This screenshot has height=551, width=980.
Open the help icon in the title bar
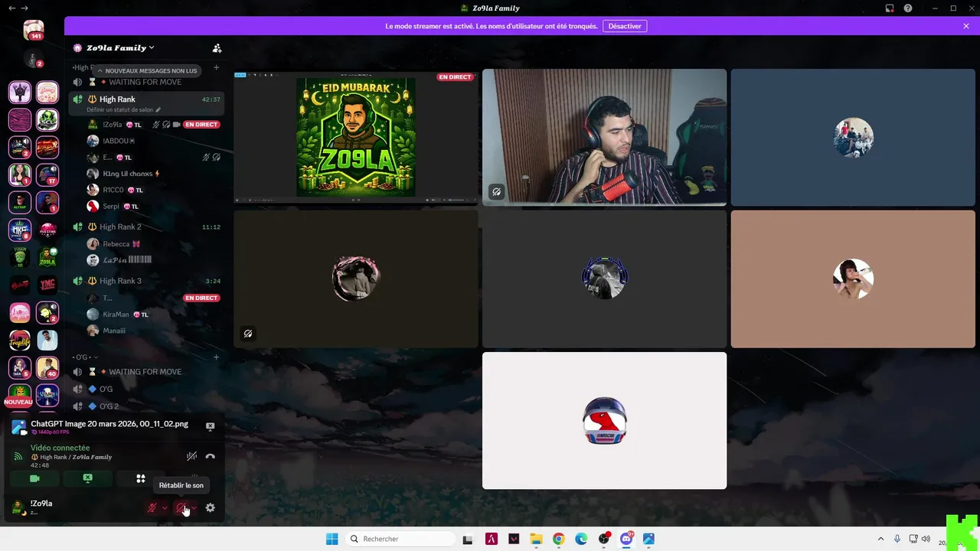908,8
